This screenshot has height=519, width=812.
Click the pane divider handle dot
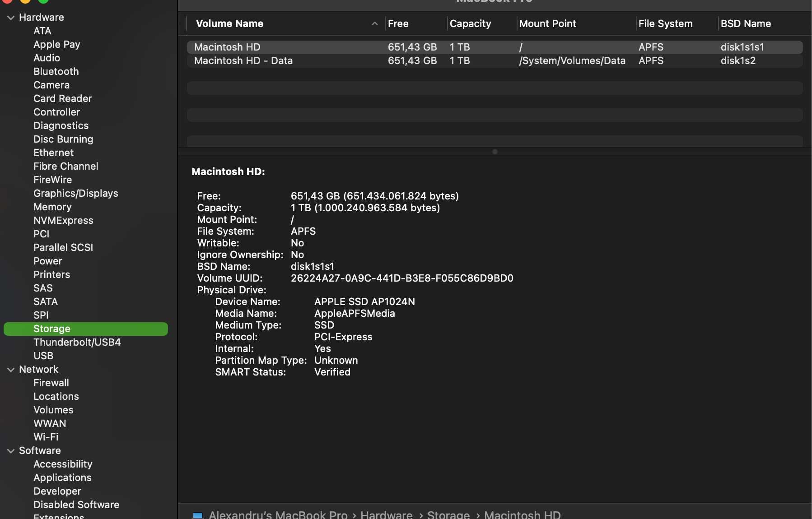click(x=495, y=152)
